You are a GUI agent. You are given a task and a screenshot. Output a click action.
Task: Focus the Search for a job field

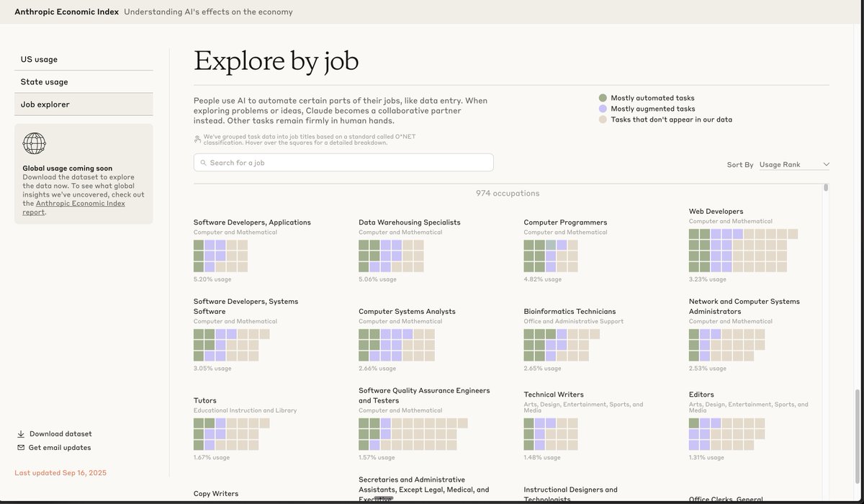click(x=343, y=163)
